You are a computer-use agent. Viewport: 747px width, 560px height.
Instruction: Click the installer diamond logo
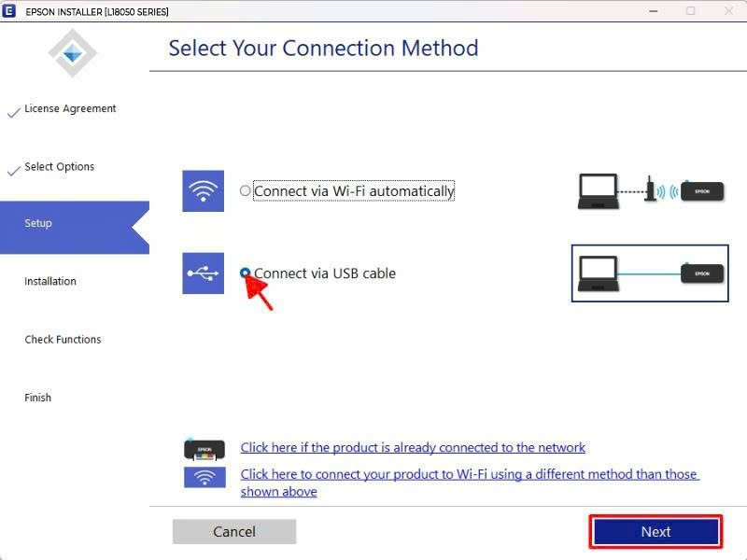(x=73, y=53)
